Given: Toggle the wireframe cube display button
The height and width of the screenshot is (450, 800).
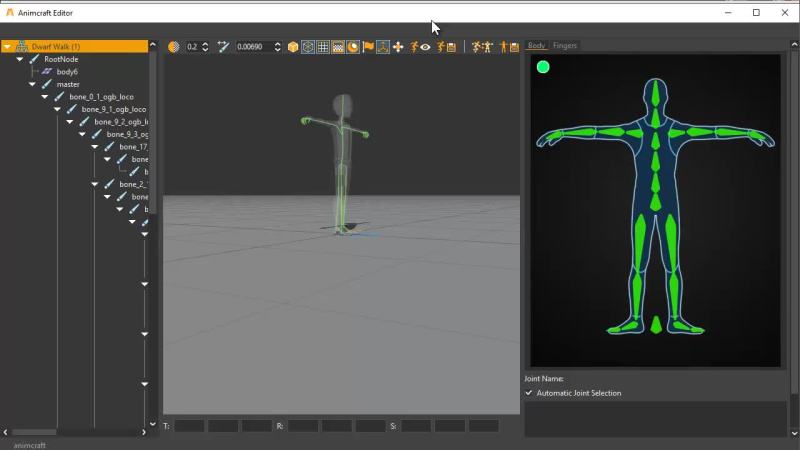Looking at the screenshot, I should pos(308,47).
